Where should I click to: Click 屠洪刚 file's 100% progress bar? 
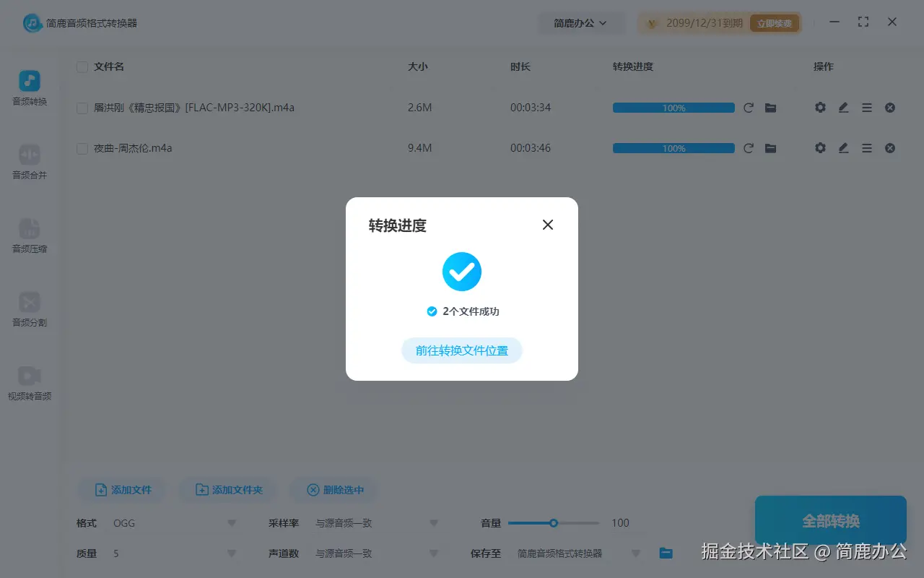(x=674, y=108)
